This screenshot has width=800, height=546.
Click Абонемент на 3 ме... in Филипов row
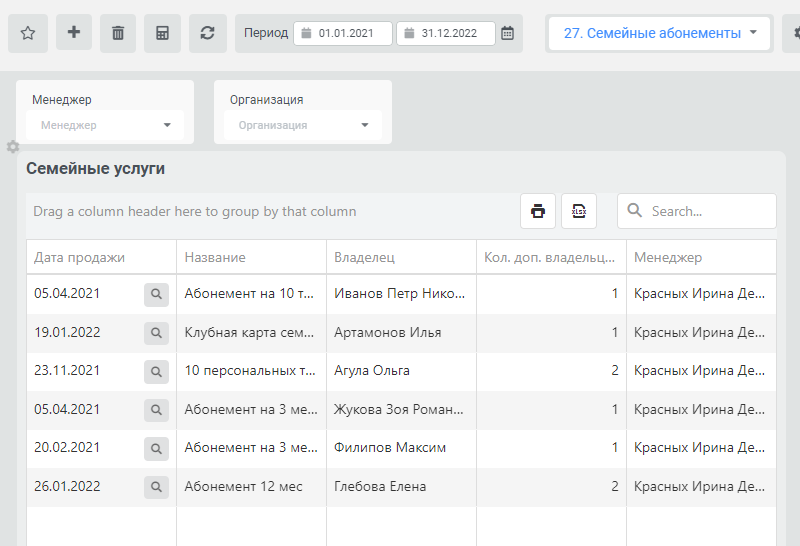[252, 448]
